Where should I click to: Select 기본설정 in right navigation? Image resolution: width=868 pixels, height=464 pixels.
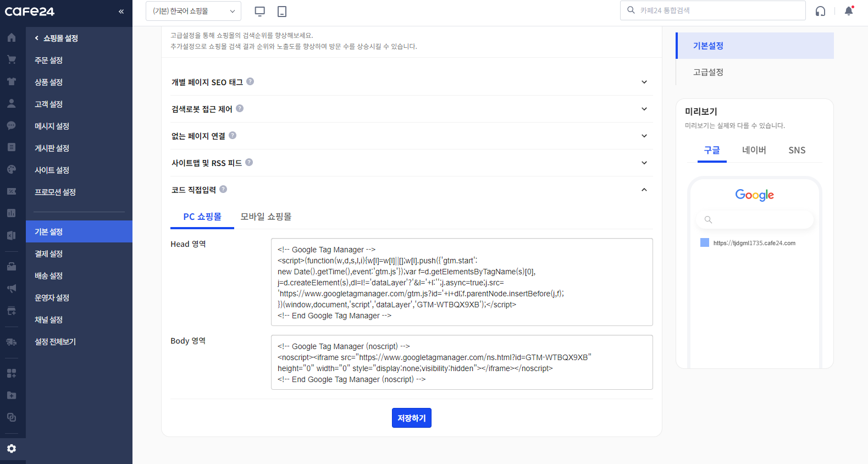coord(755,46)
